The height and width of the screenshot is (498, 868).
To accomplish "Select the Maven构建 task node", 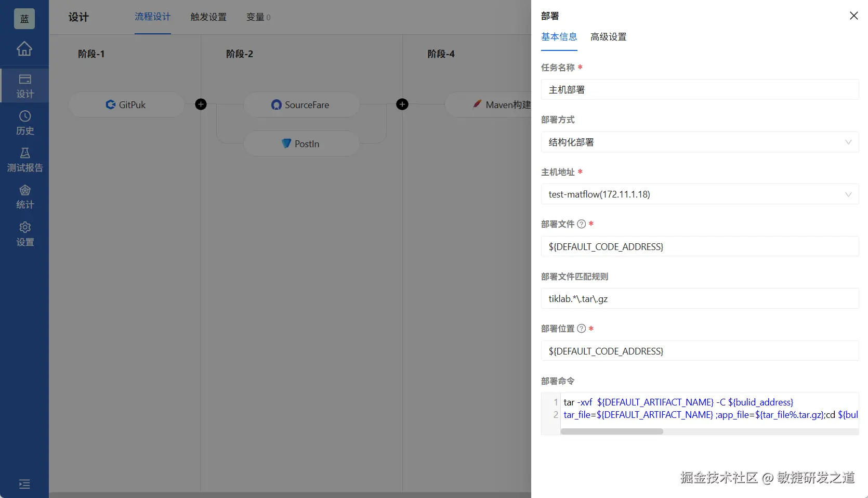I will [x=489, y=104].
